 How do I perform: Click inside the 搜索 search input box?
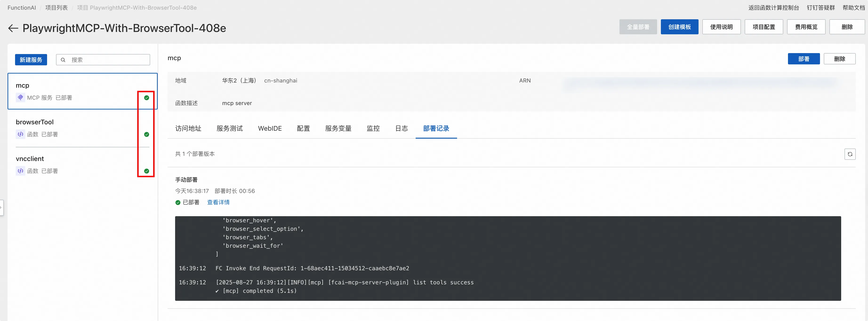[104, 59]
